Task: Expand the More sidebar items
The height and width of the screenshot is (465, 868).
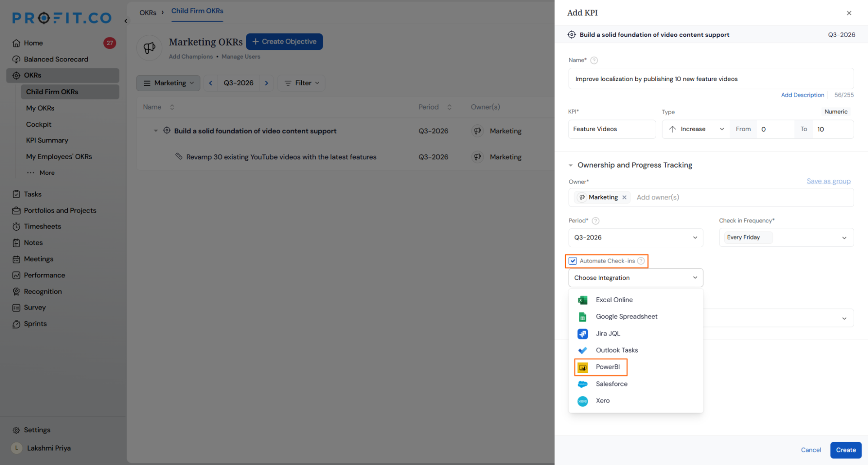Action: point(41,173)
